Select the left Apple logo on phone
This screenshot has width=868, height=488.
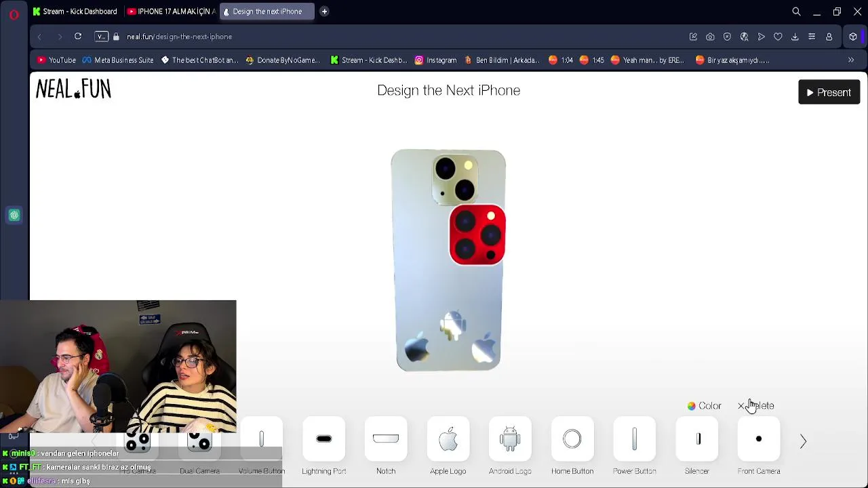[416, 348]
